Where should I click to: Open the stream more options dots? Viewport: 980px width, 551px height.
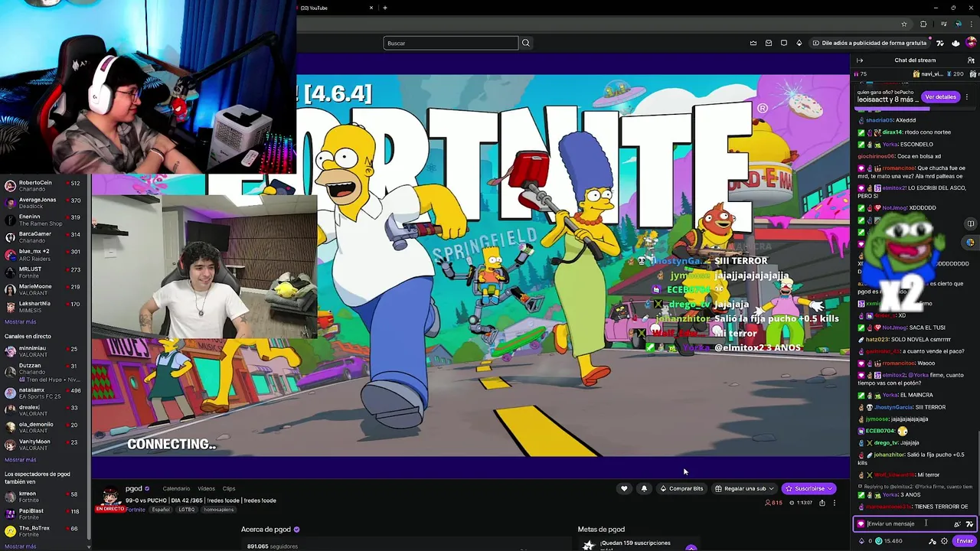tap(835, 503)
